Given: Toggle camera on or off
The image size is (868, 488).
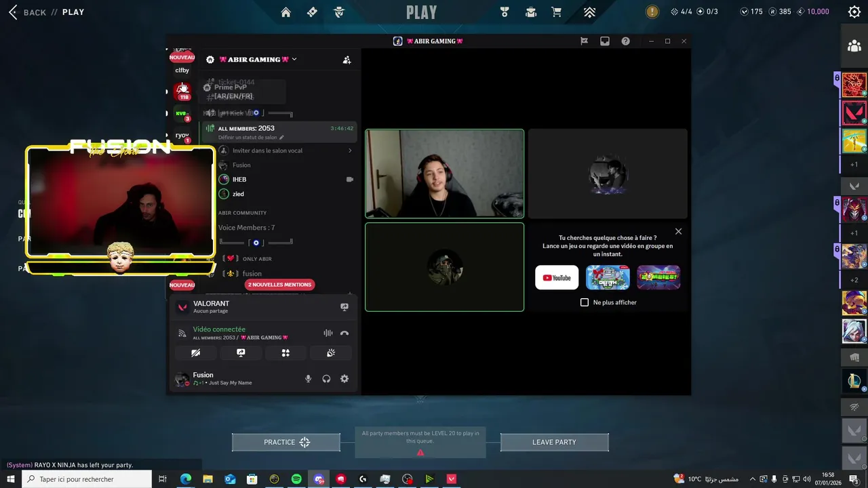Looking at the screenshot, I should tap(196, 353).
